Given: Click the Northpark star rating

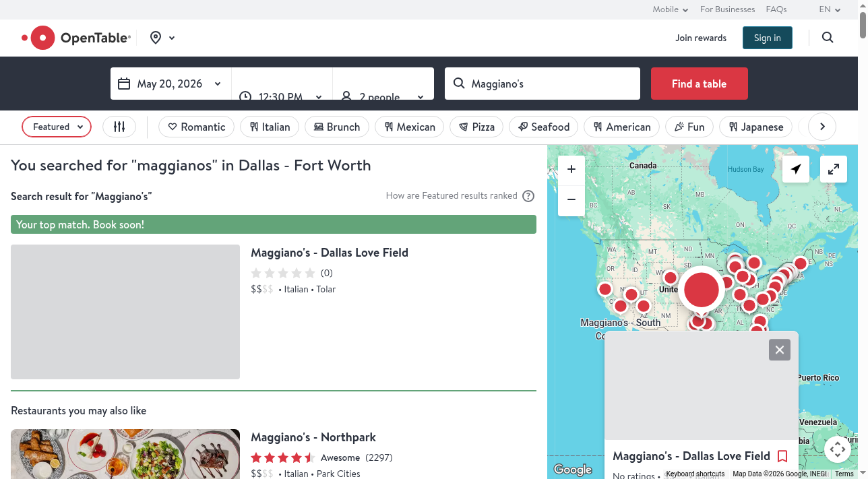Looking at the screenshot, I should (282, 457).
